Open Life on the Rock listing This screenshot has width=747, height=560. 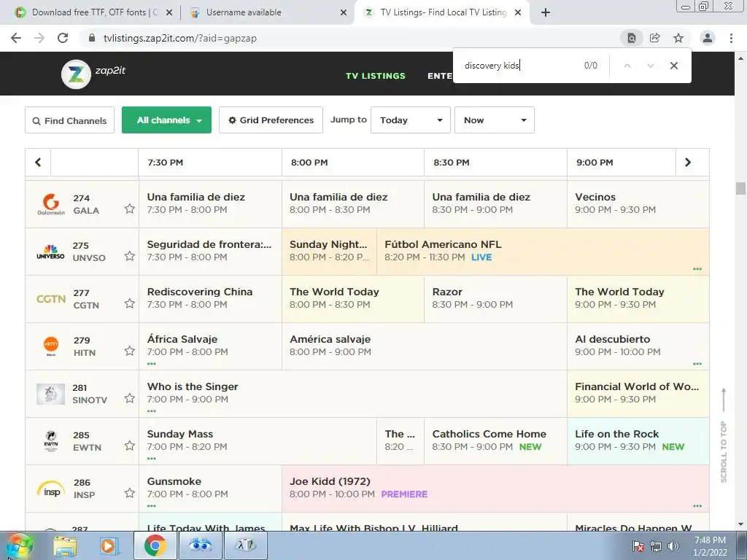[638, 441]
